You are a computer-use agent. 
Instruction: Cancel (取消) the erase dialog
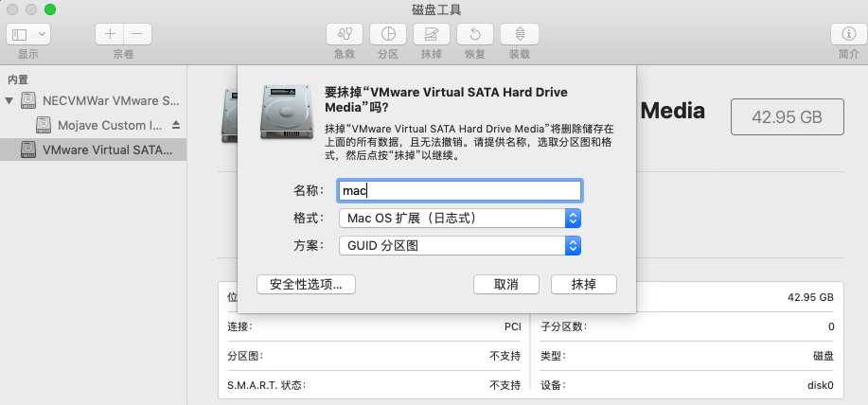click(506, 285)
